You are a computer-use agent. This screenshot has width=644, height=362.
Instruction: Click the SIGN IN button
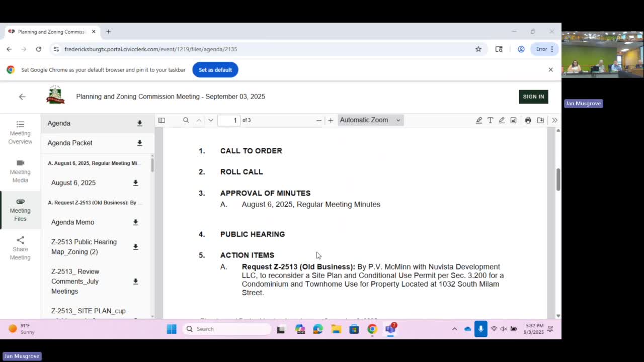tap(533, 97)
